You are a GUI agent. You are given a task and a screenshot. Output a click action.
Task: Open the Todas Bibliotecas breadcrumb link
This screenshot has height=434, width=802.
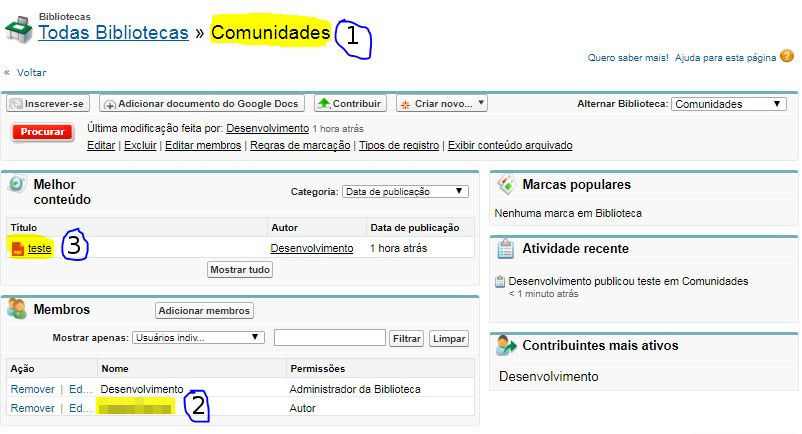click(x=114, y=33)
